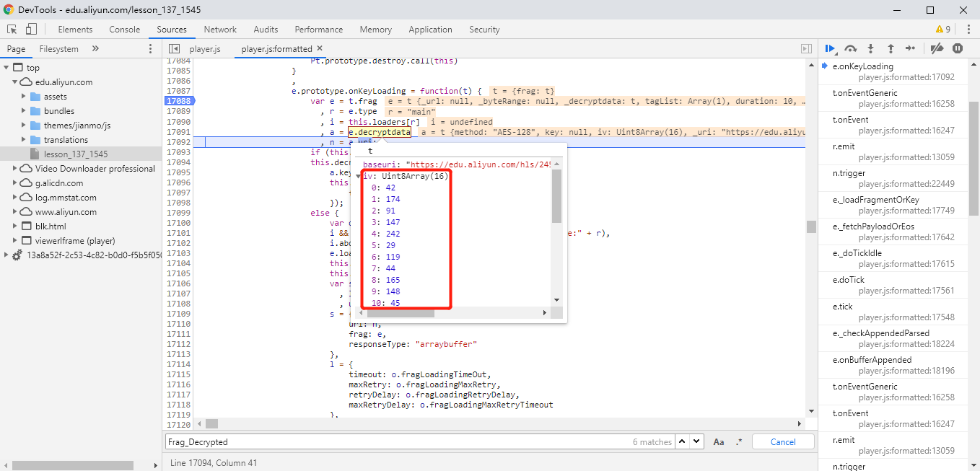Collapse the edu.aliyun.com tree node
The image size is (980, 471).
pyautogui.click(x=17, y=82)
